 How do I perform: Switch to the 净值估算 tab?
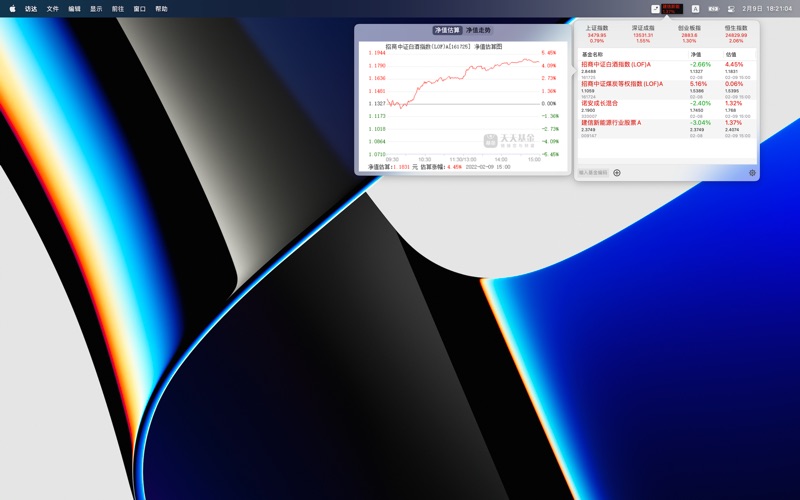pos(447,30)
